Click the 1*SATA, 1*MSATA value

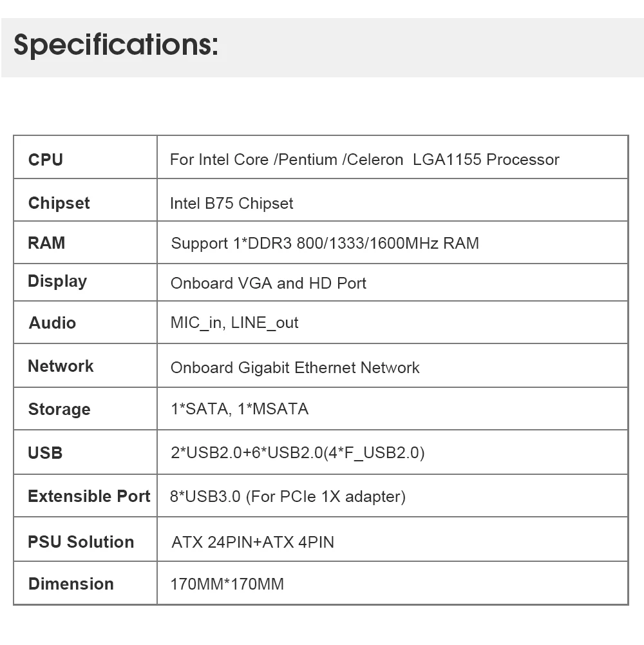[x=239, y=409]
